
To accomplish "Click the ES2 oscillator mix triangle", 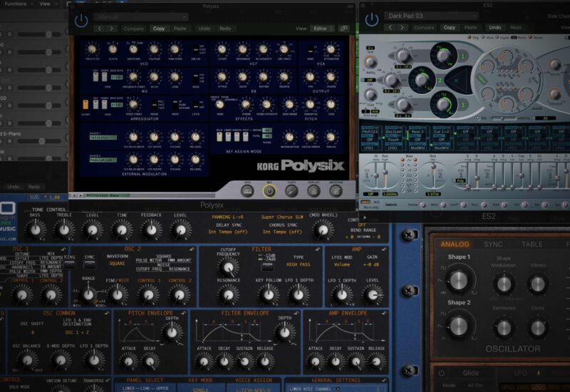I will click(x=457, y=79).
